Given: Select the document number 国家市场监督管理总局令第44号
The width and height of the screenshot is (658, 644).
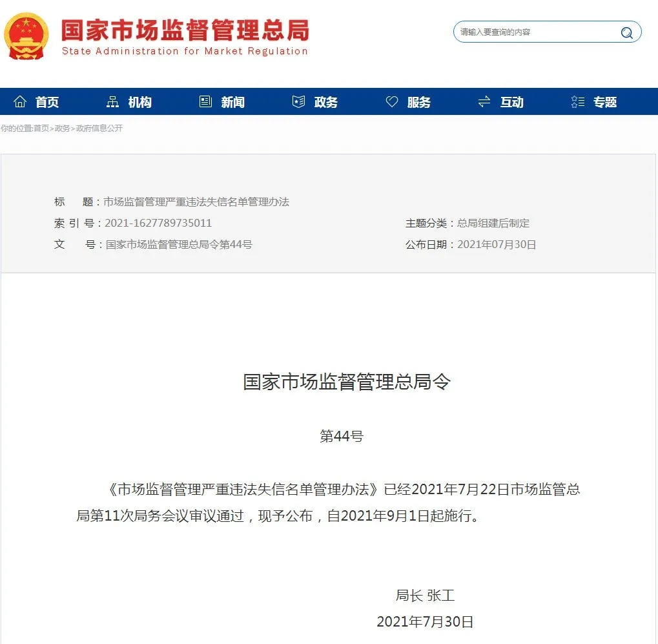Looking at the screenshot, I should point(179,244).
